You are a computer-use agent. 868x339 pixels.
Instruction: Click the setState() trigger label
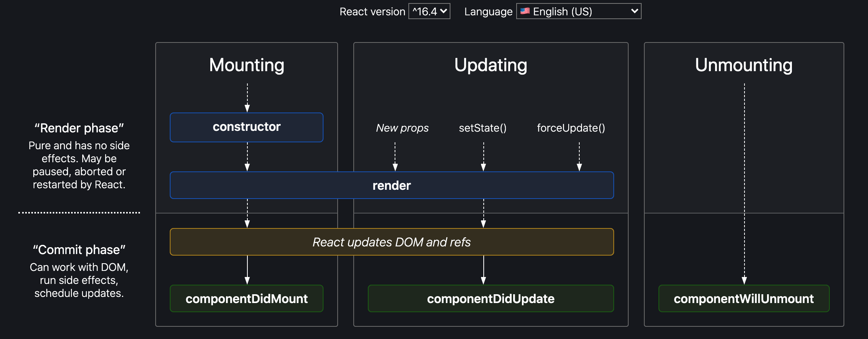(483, 128)
